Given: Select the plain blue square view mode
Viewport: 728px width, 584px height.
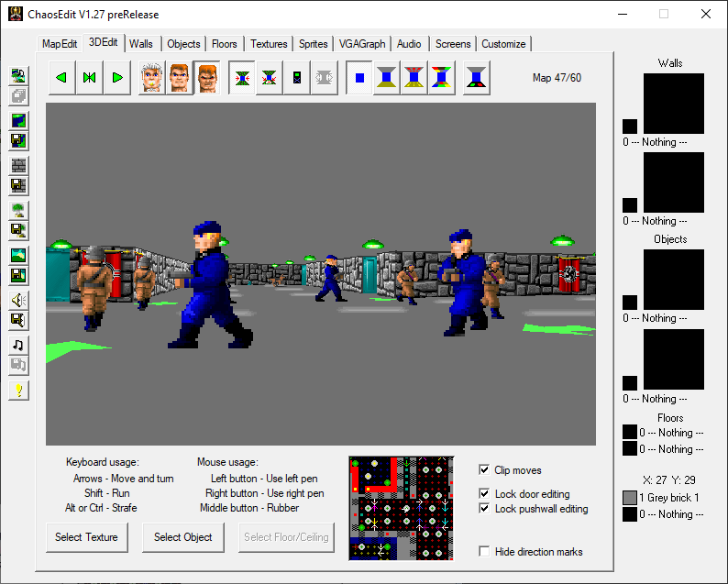Looking at the screenshot, I should [359, 78].
